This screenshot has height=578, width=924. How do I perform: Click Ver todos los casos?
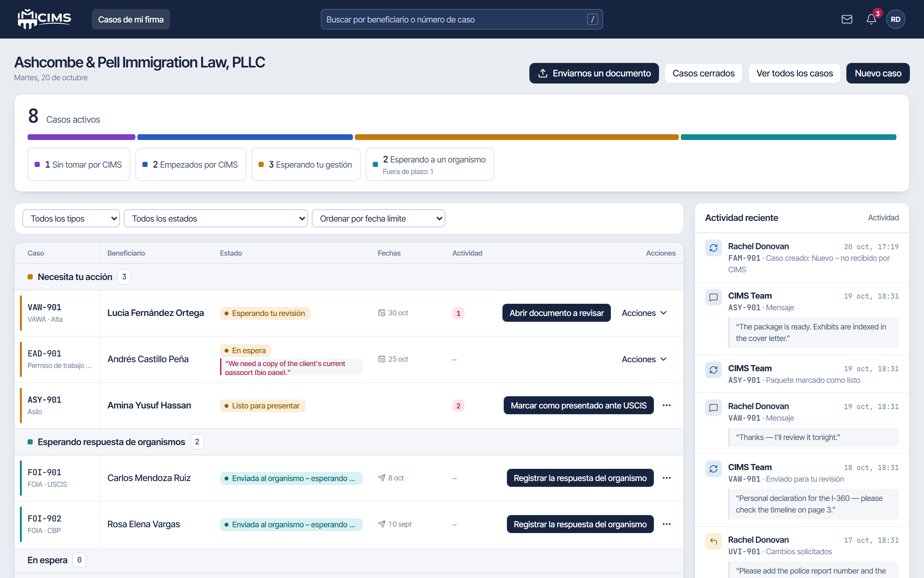click(794, 73)
